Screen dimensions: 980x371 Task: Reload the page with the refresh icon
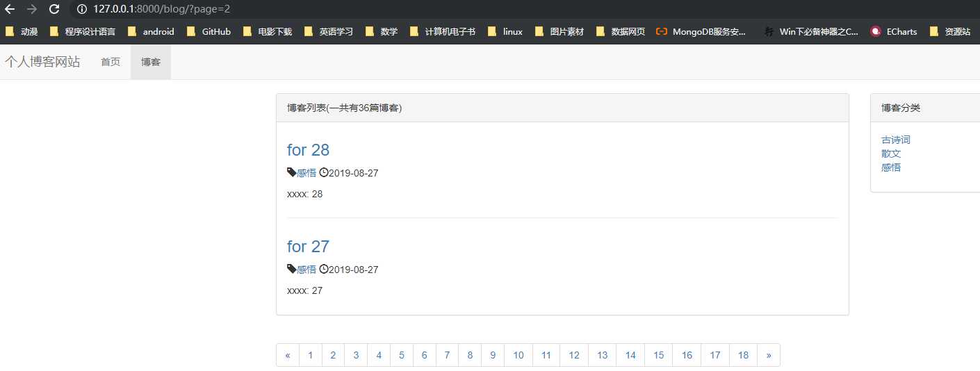(x=54, y=9)
